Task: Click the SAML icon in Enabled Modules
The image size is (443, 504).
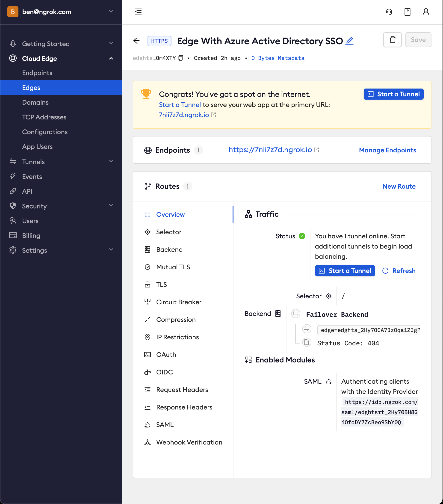Action: coord(329,381)
